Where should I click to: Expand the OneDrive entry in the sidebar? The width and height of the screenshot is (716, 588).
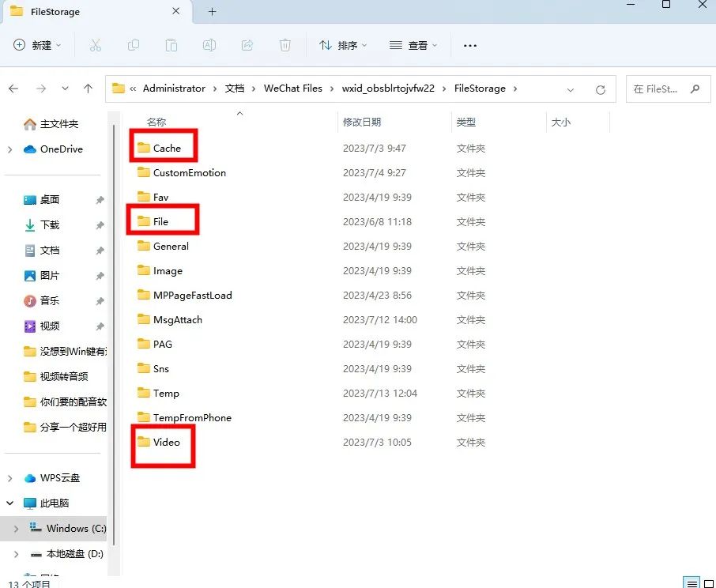11,149
